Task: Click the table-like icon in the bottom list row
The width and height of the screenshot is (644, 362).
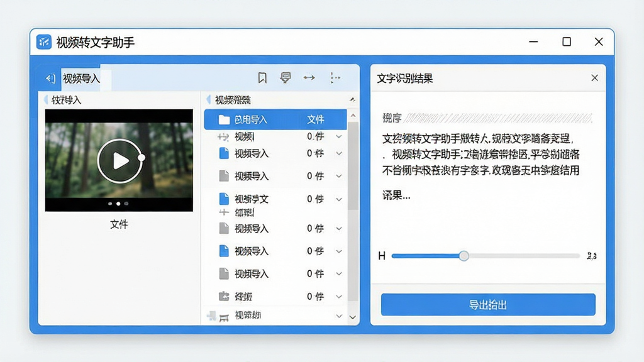Action: point(224,317)
